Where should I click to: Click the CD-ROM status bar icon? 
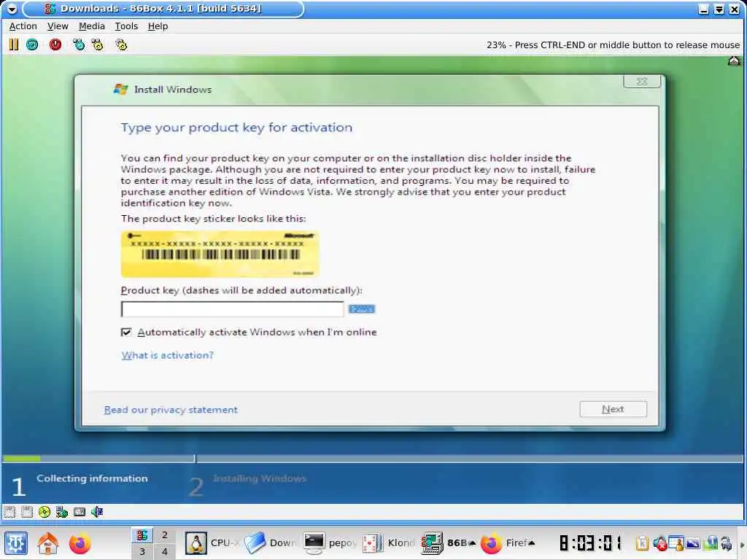pos(44,512)
